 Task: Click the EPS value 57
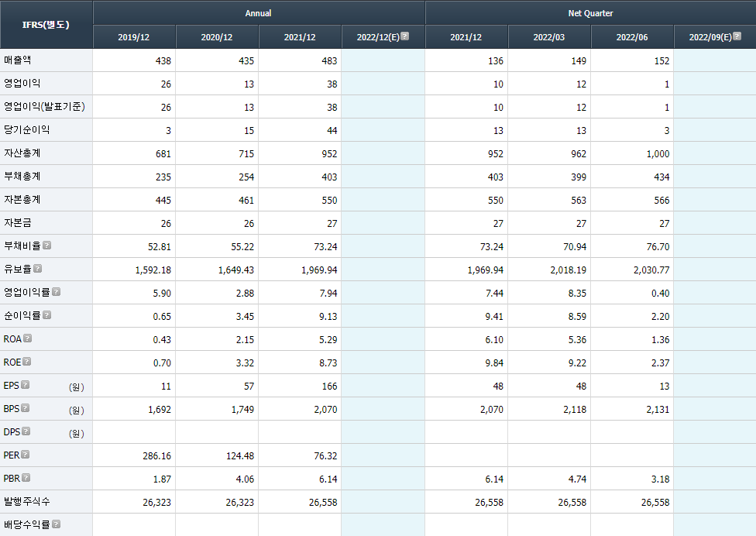click(249, 386)
